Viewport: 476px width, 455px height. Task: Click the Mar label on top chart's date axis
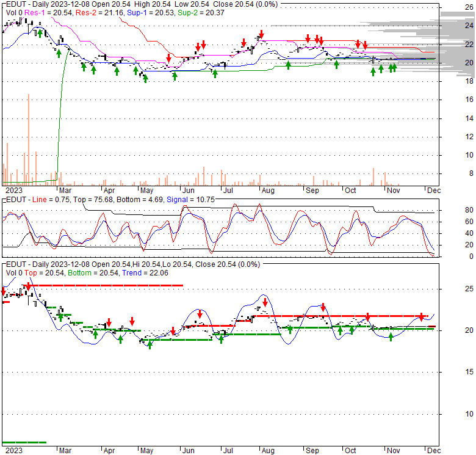(x=65, y=191)
